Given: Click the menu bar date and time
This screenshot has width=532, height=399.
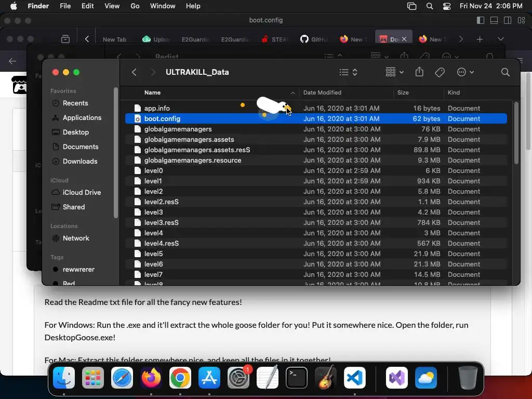Looking at the screenshot, I should pos(491,6).
